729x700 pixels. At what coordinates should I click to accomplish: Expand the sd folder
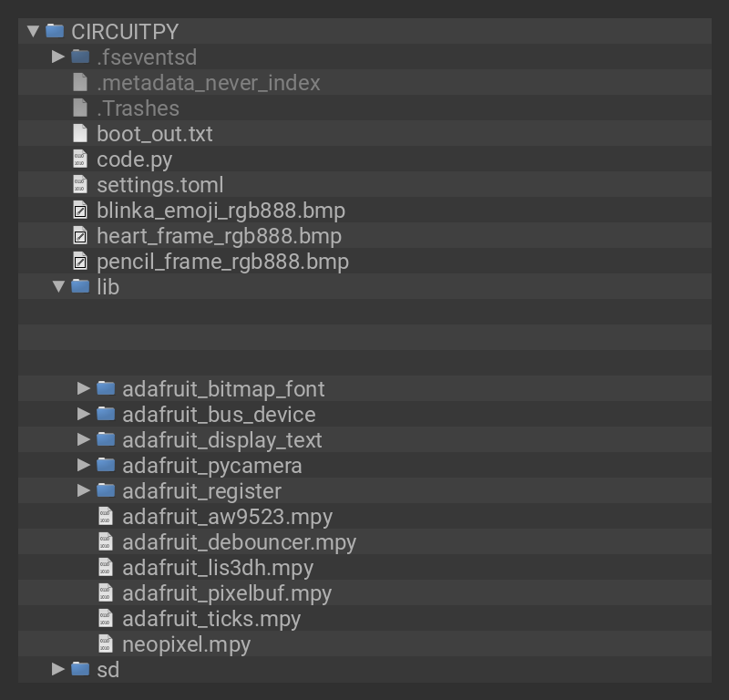coord(58,669)
